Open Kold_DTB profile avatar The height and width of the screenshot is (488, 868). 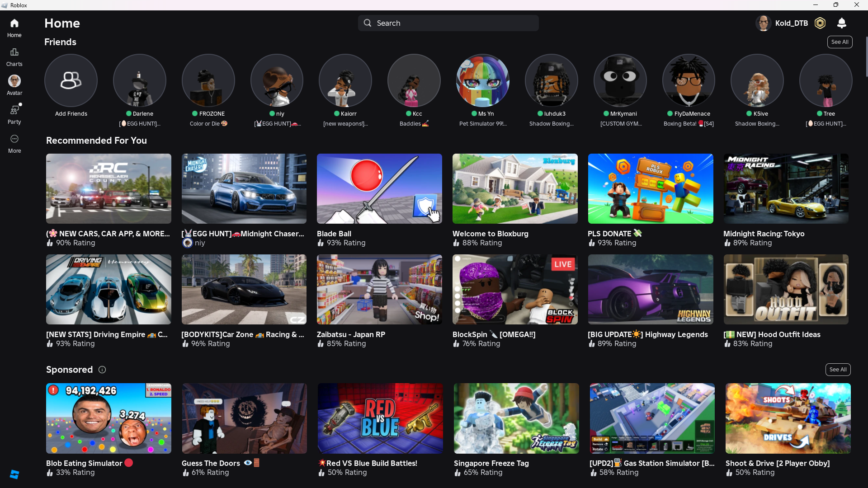[x=764, y=23]
